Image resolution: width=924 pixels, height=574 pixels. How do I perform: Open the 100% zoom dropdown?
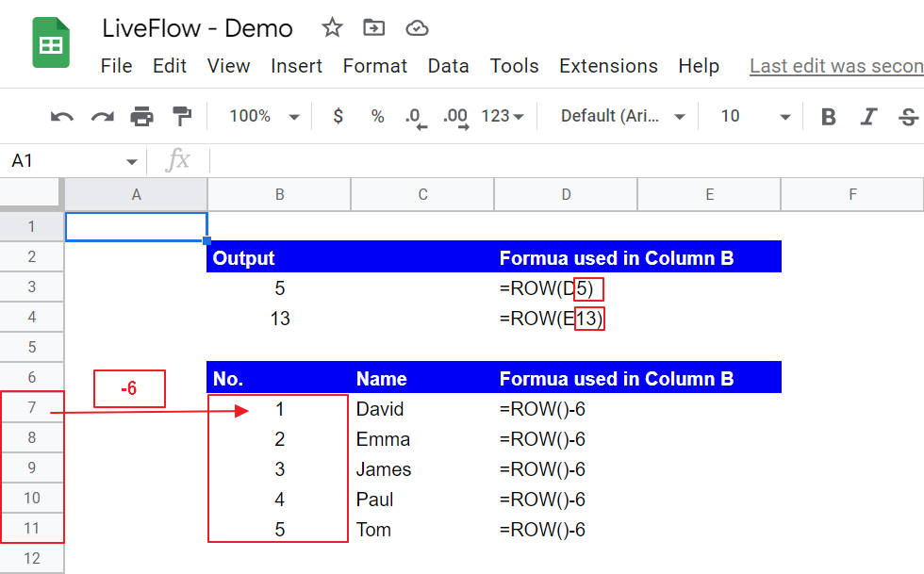pyautogui.click(x=264, y=117)
